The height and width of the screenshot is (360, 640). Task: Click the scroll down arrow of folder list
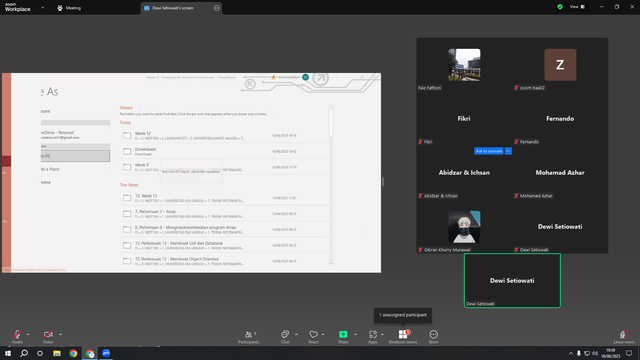pos(331,264)
